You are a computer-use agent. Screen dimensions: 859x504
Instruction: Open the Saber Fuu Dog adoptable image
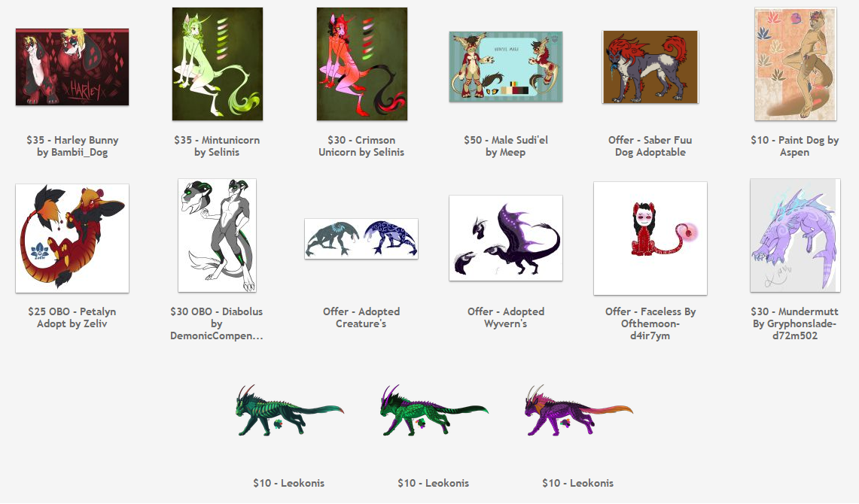(x=650, y=67)
